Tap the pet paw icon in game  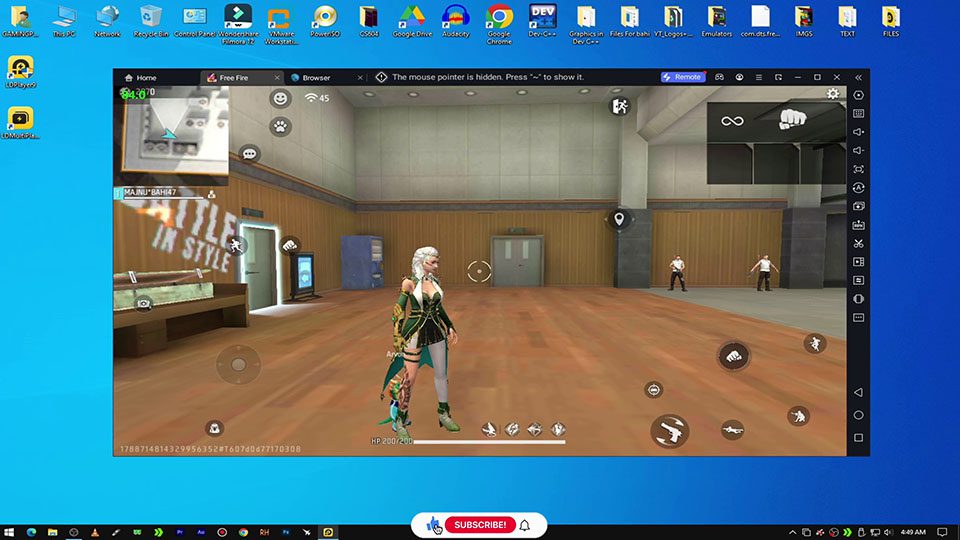[x=280, y=127]
